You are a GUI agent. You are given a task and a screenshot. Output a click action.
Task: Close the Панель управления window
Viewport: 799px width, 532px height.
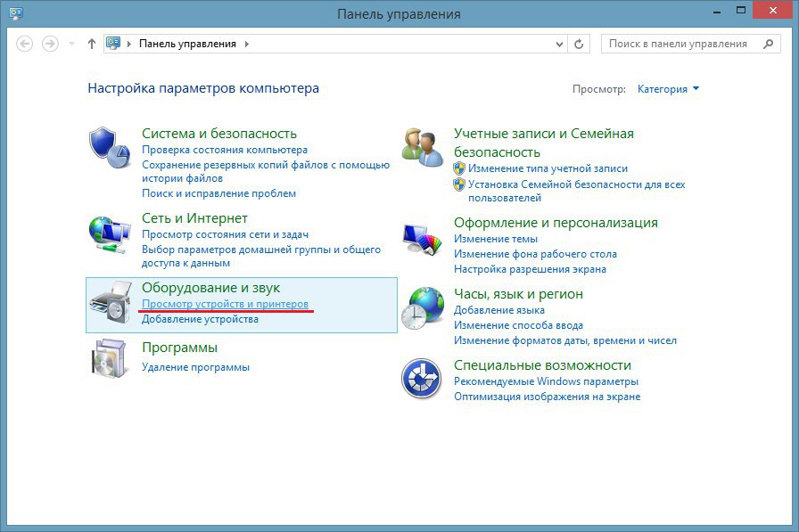[773, 10]
